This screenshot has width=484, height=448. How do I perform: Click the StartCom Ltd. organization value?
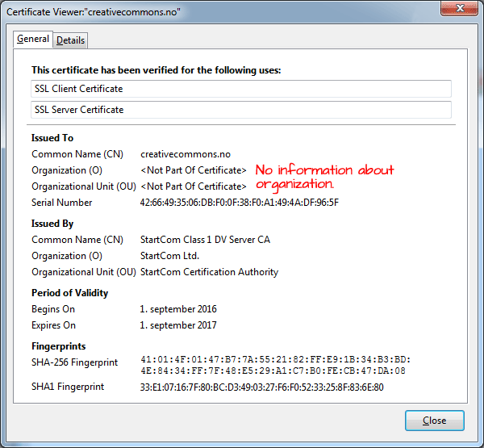(168, 256)
